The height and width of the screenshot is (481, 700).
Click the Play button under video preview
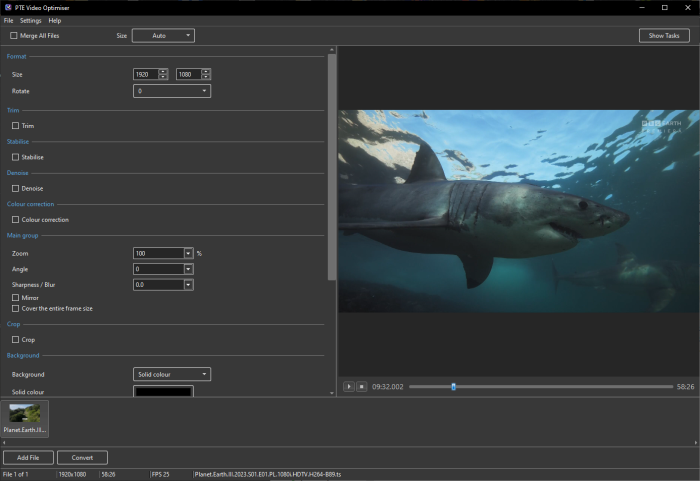348,386
